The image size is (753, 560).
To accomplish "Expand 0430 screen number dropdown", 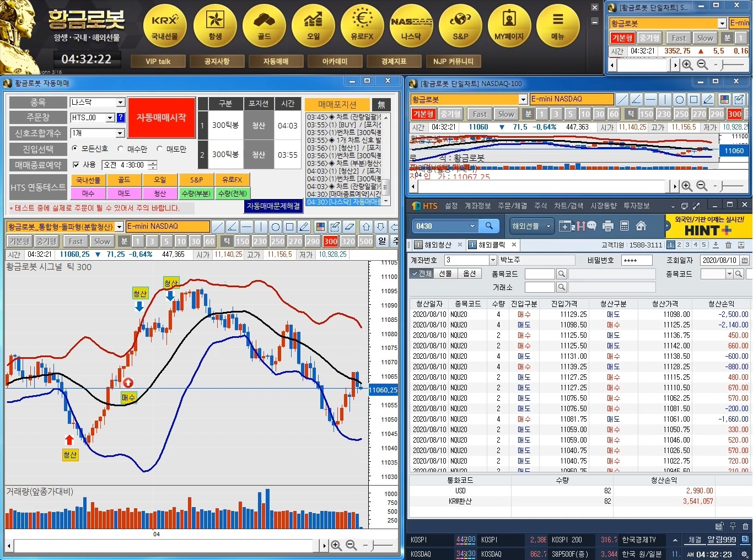I will coord(472,226).
